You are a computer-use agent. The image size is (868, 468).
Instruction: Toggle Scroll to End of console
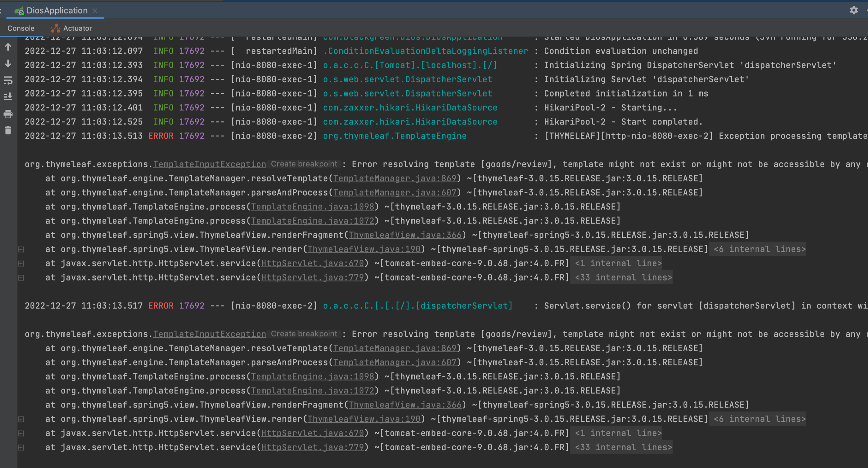pos(8,97)
